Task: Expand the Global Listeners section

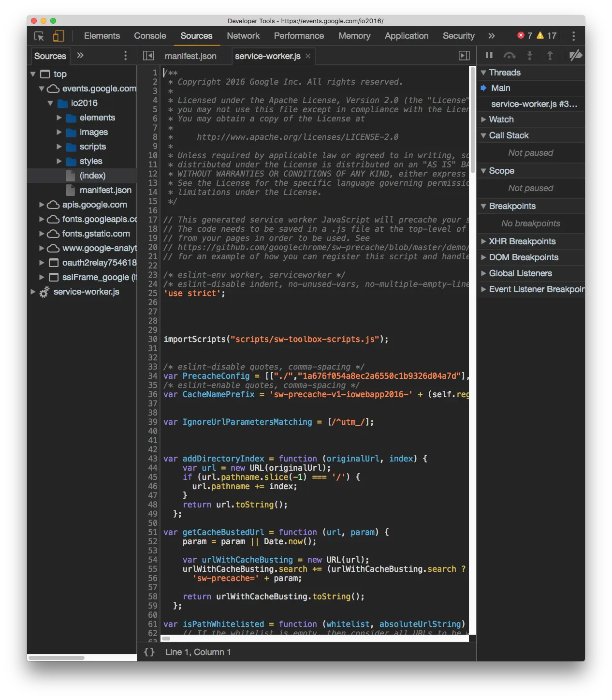Action: (x=531, y=273)
